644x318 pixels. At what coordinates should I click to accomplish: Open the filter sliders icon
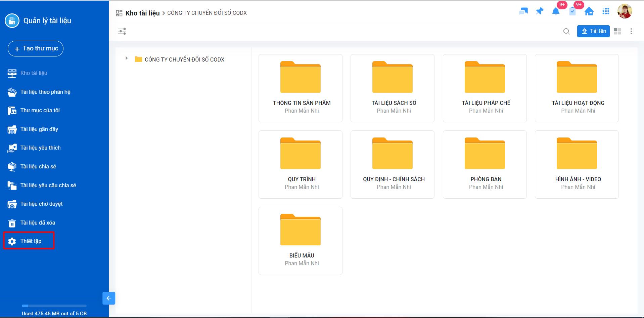[122, 31]
